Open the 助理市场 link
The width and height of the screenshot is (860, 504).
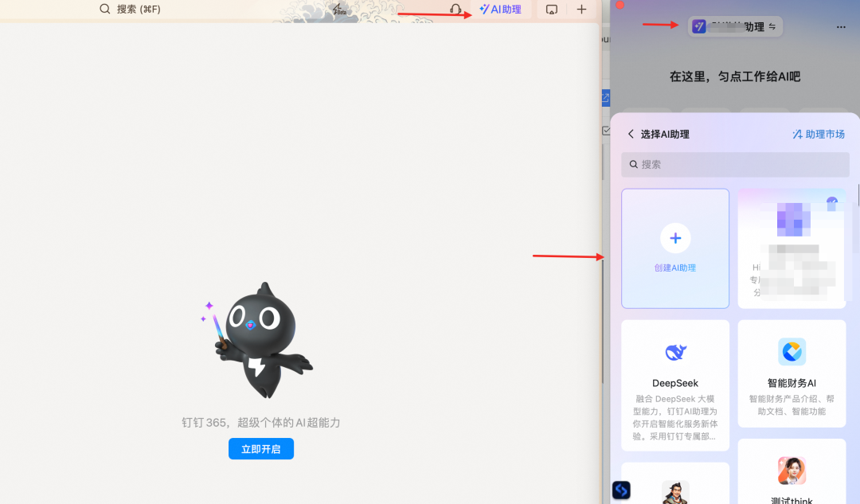click(x=819, y=134)
